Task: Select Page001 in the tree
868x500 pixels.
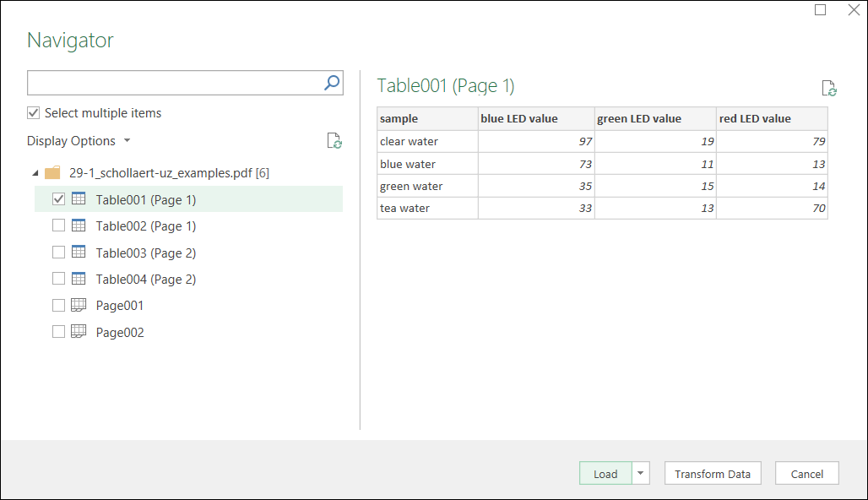Action: [120, 306]
